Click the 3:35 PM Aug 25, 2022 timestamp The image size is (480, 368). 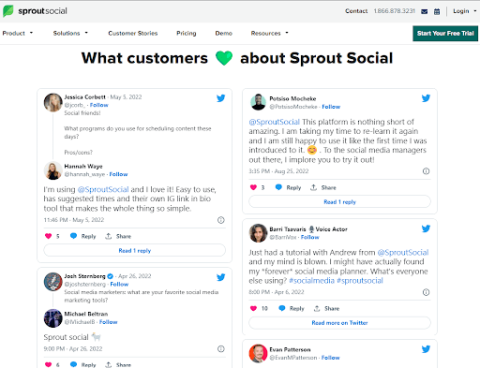(279, 171)
